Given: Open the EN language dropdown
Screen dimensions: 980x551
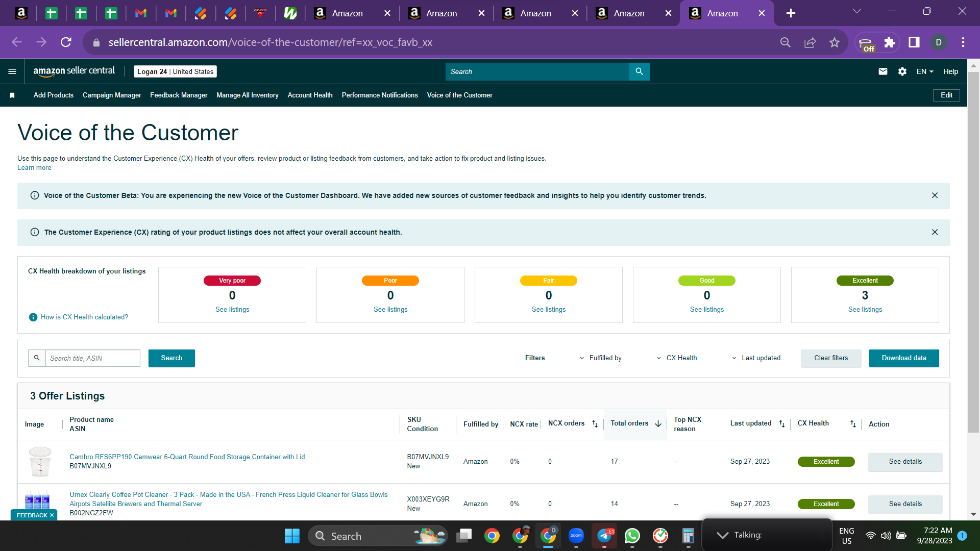Looking at the screenshot, I should click(925, 71).
